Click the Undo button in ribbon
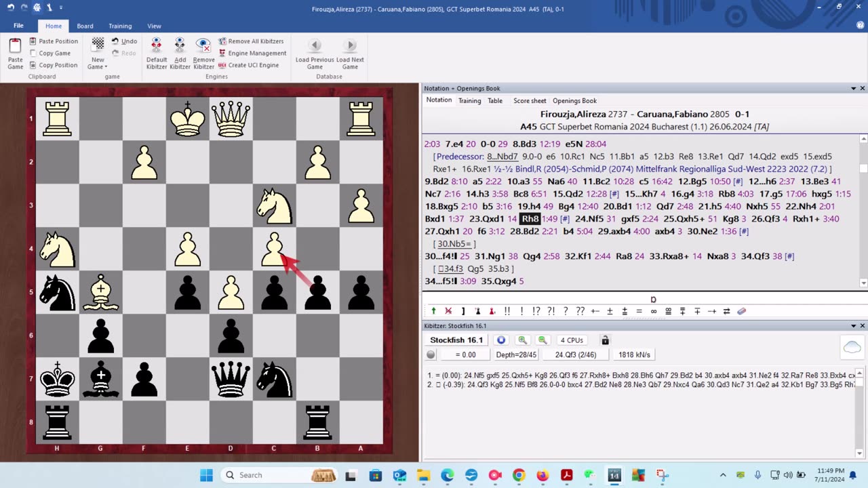 (124, 41)
